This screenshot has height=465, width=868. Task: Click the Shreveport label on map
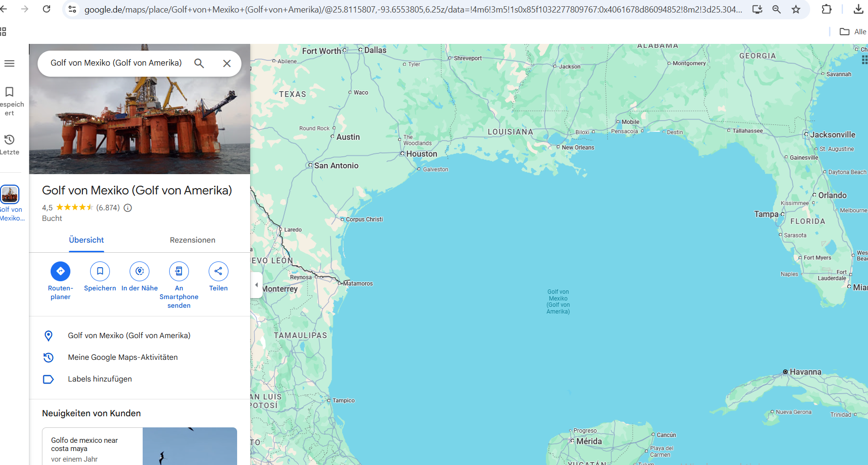click(468, 58)
